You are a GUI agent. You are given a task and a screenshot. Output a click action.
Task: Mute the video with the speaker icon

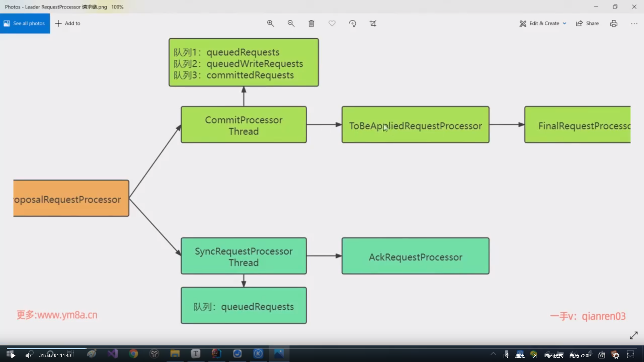click(x=28, y=355)
